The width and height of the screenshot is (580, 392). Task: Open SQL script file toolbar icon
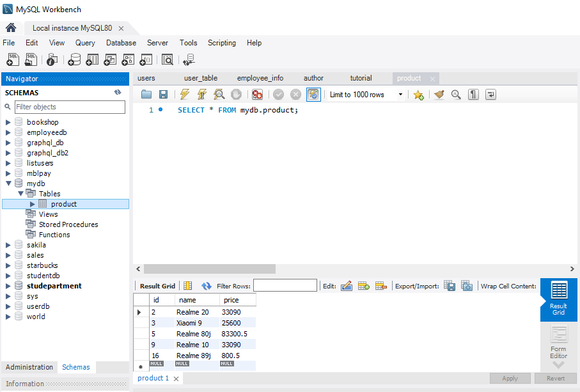(31, 59)
